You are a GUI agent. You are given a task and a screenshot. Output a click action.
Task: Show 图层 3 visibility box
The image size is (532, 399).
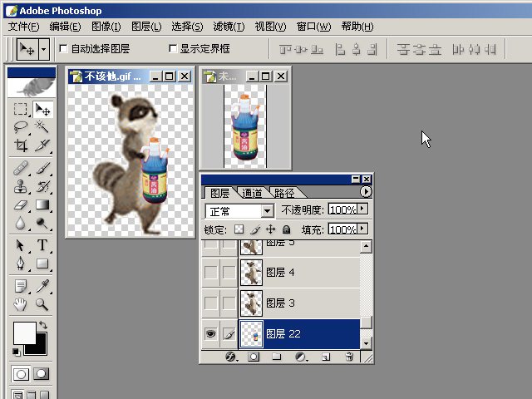click(210, 303)
